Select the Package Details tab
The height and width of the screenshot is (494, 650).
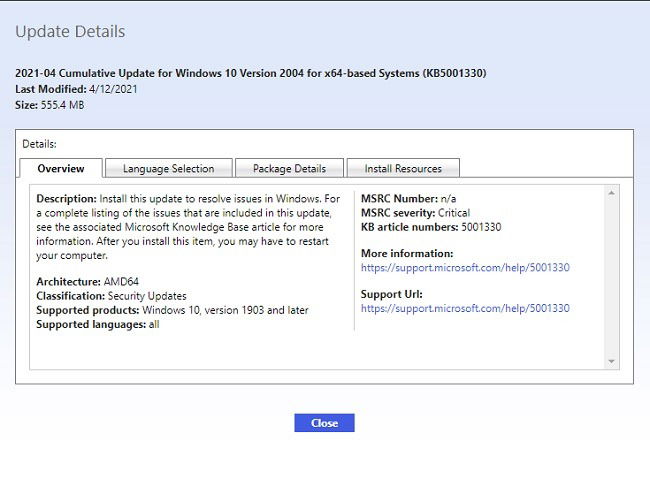click(x=289, y=168)
